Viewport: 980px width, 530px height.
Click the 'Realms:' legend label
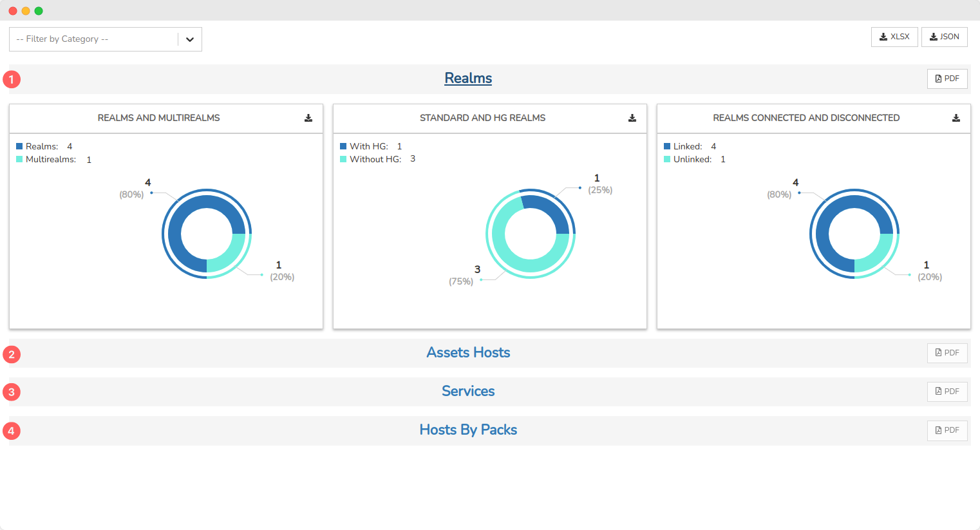pos(42,146)
